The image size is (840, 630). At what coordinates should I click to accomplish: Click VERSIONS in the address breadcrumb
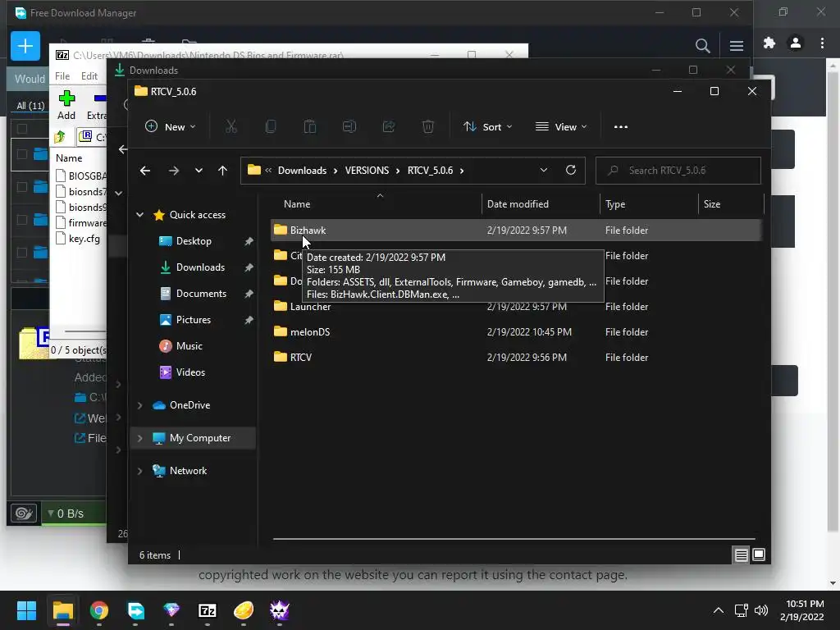point(367,171)
